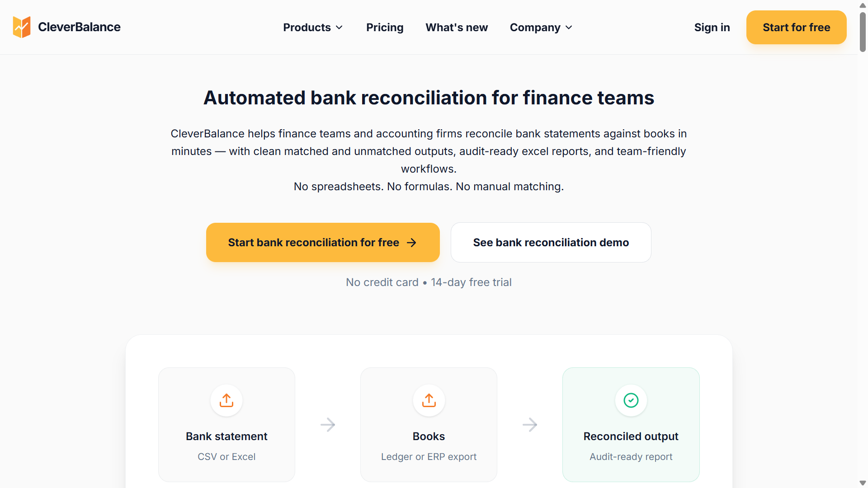
Task: Click the arrow between Bank statement and Books
Action: point(328,425)
